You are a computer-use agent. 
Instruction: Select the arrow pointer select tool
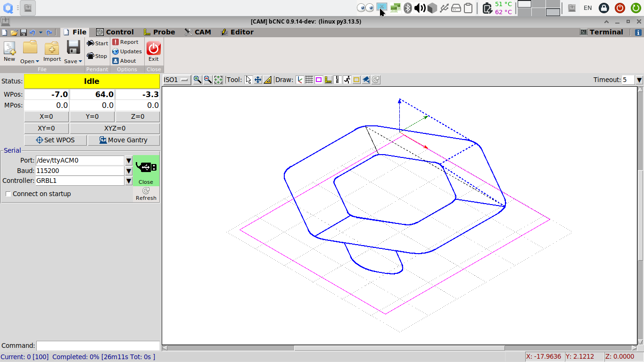point(248,80)
